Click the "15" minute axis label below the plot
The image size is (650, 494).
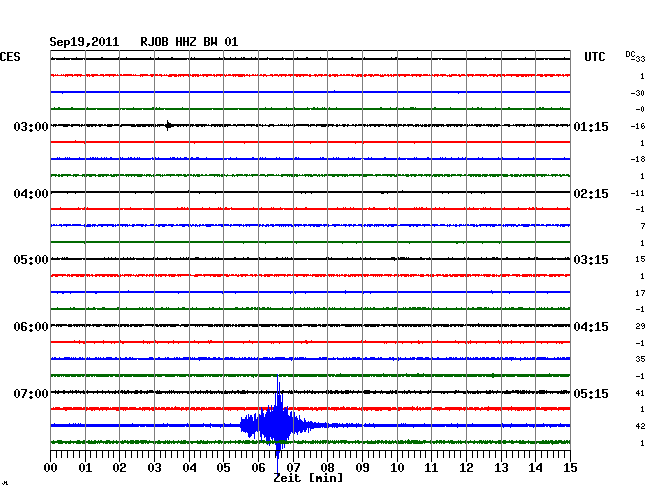pyautogui.click(x=570, y=468)
